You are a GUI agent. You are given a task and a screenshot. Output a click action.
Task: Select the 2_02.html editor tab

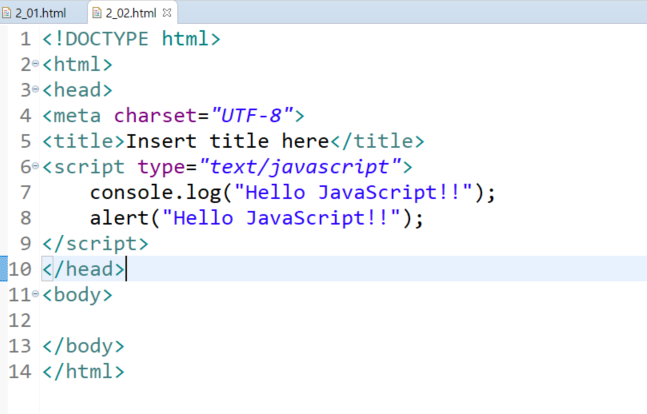(x=131, y=13)
